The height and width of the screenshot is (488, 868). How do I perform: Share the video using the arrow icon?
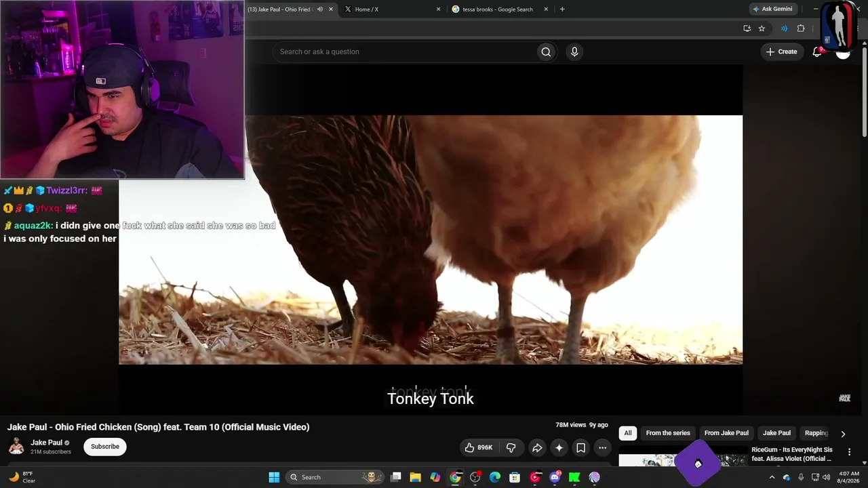tap(537, 447)
